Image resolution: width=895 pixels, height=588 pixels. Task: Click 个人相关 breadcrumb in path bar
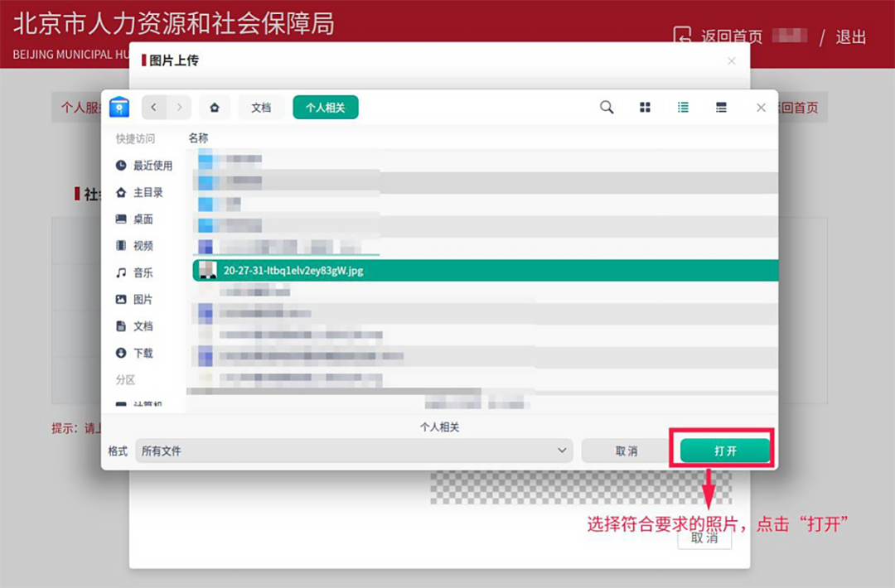[325, 108]
